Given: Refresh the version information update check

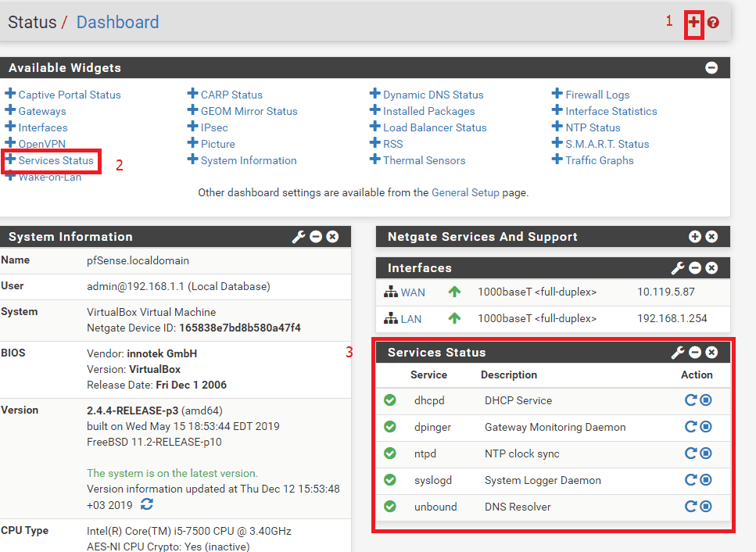Looking at the screenshot, I should [147, 504].
